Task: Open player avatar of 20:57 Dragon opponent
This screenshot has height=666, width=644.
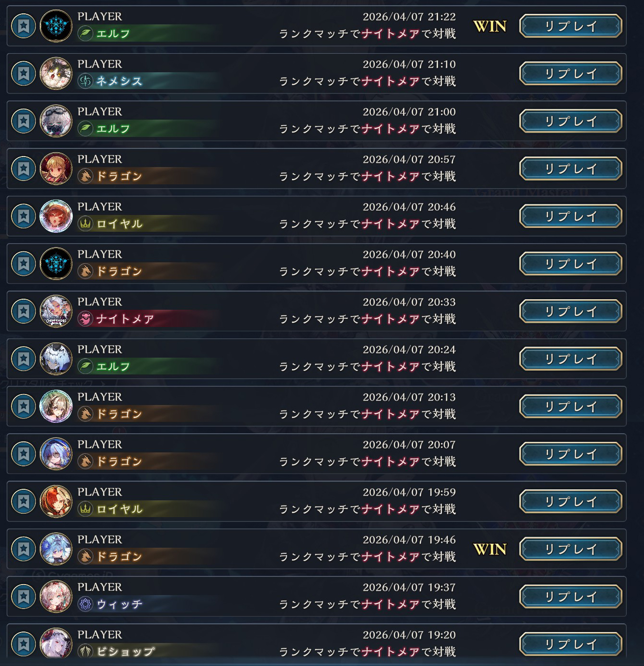Action: (56, 169)
